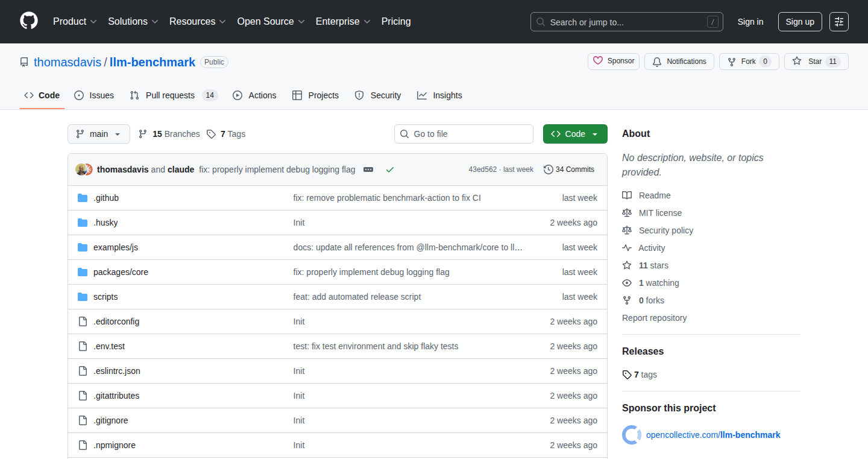Open the scripts folder
The height and width of the screenshot is (459, 868).
105,297
